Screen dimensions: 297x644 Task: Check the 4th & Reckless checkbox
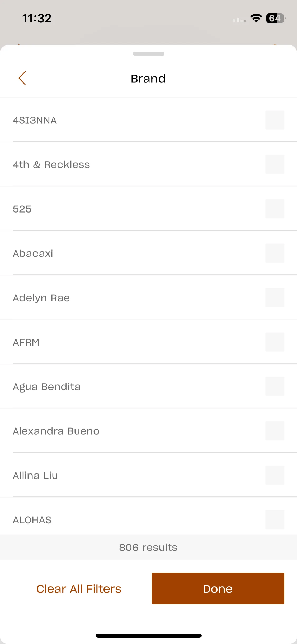pos(275,164)
